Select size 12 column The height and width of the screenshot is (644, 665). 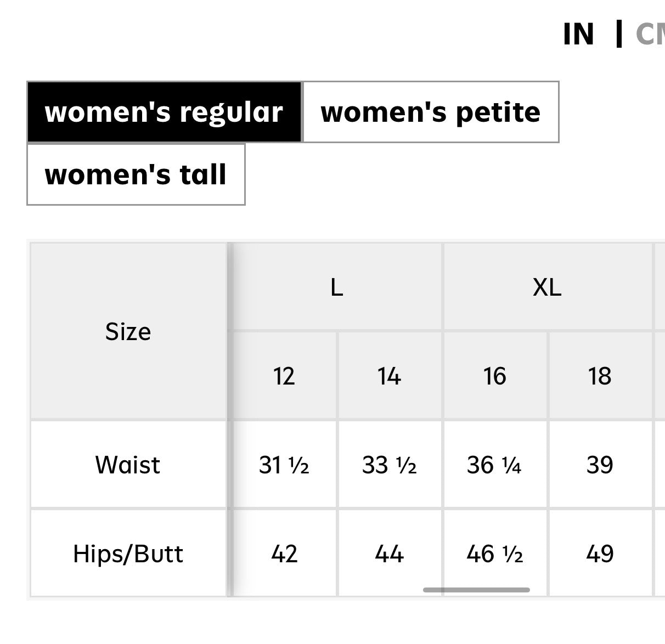click(x=284, y=376)
